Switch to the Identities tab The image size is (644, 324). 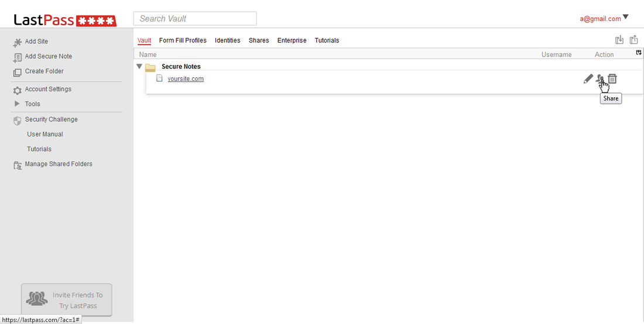click(x=228, y=40)
